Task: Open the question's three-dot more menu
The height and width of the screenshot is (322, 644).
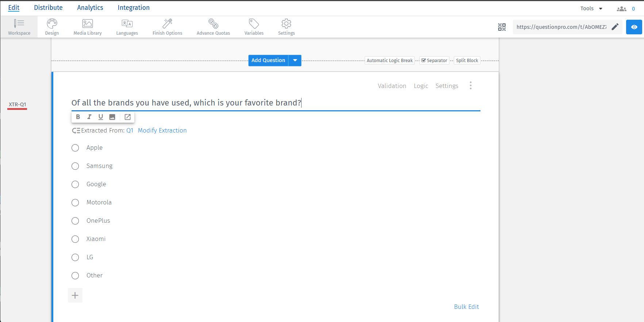Action: click(x=471, y=85)
